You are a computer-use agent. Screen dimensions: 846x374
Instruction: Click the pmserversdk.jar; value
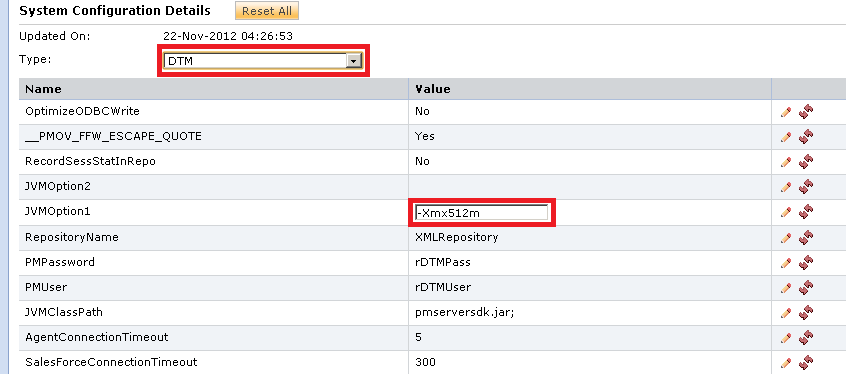pyautogui.click(x=465, y=312)
